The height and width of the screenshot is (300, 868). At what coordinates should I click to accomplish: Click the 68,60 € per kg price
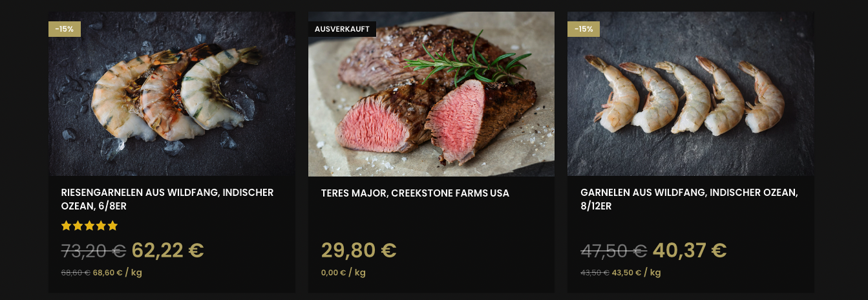(x=118, y=273)
